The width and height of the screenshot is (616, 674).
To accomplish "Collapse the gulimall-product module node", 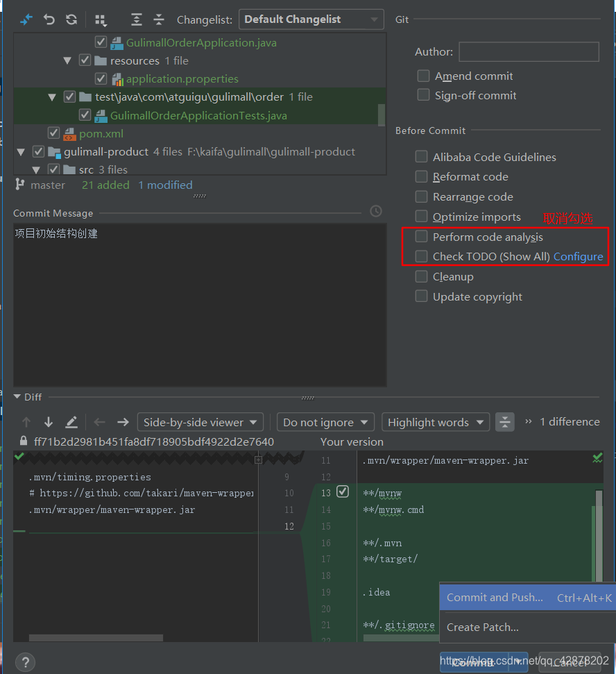I will 21,152.
